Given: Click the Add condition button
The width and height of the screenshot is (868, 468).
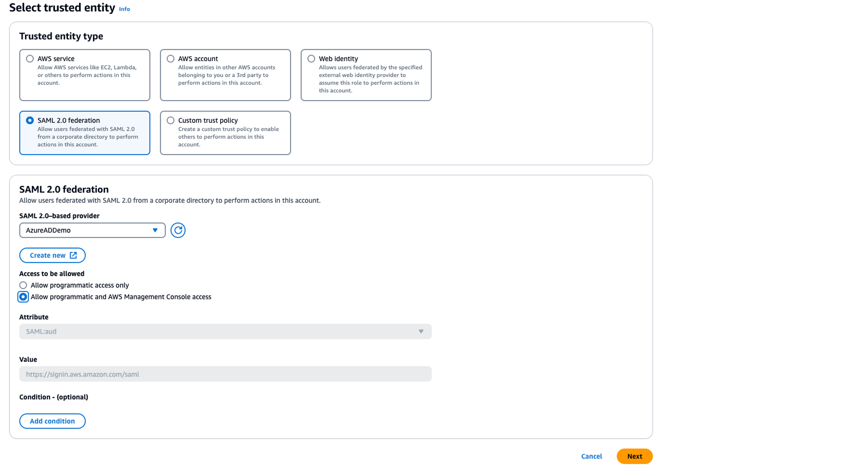Looking at the screenshot, I should 52,421.
